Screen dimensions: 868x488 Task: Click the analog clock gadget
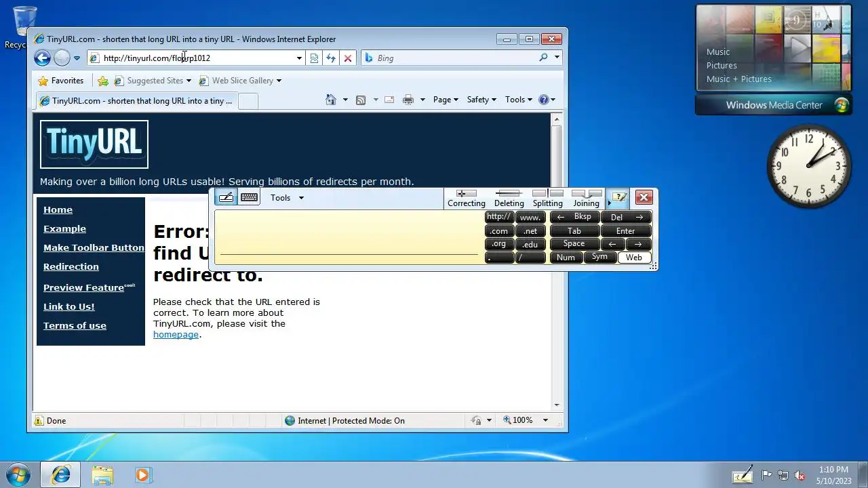[x=809, y=166]
